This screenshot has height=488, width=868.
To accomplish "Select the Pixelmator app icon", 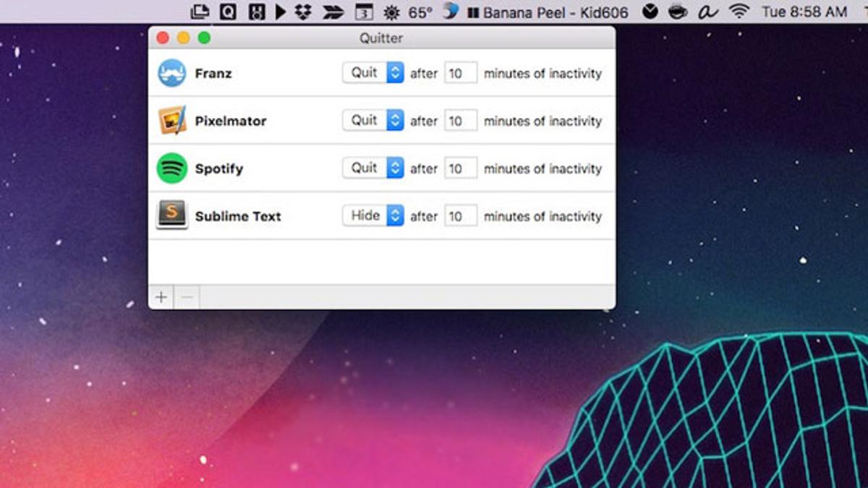I will tap(172, 121).
